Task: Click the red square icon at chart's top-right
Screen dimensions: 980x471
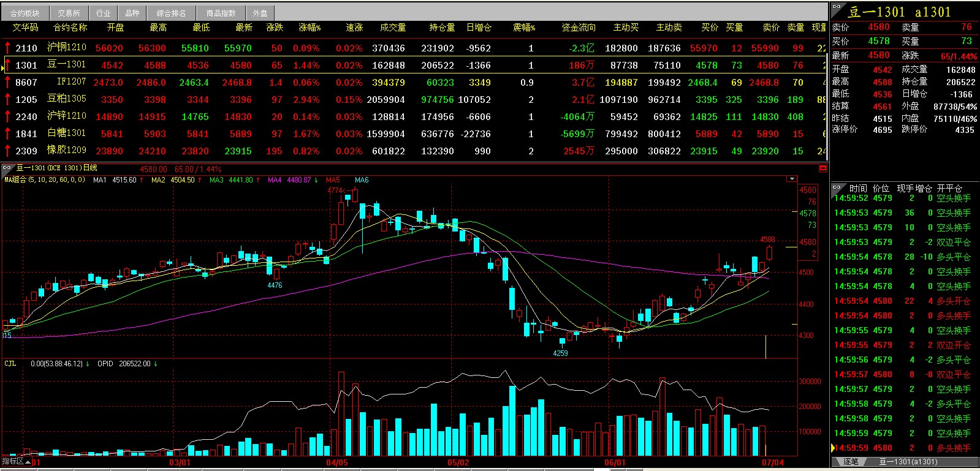Action: pyautogui.click(x=823, y=168)
